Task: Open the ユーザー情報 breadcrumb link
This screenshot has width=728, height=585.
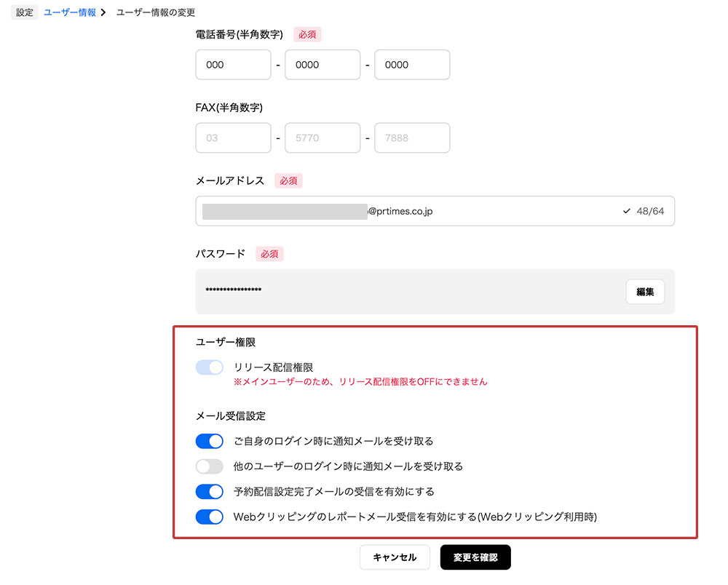Action: 70,12
